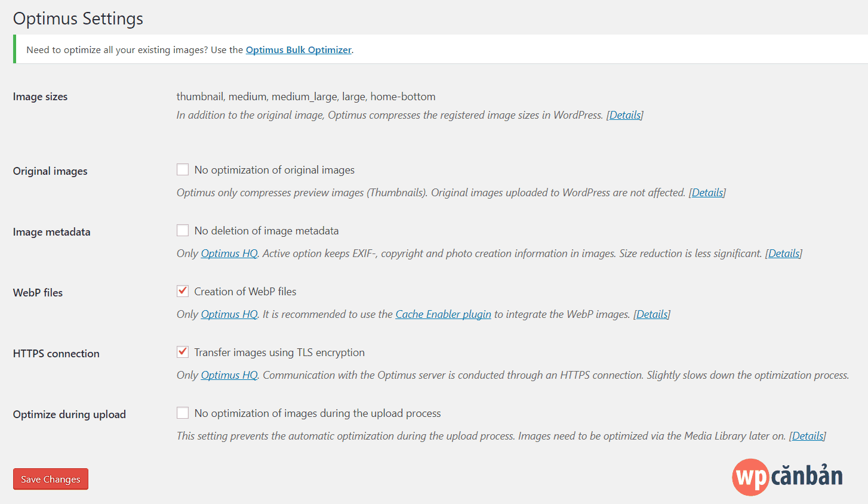The height and width of the screenshot is (504, 868).
Task: Click the WebP files setting label
Action: pos(38,293)
